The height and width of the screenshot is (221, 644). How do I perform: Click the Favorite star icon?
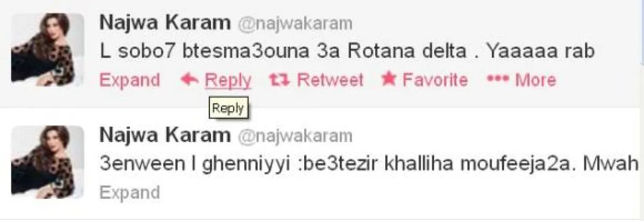(x=389, y=80)
